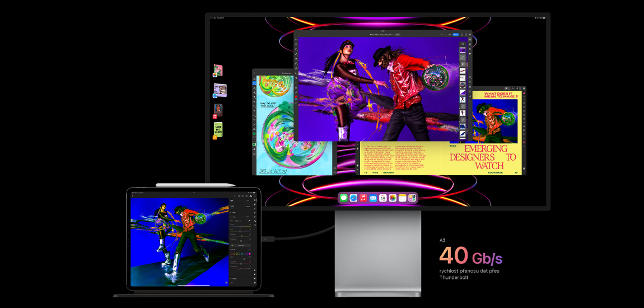Open the Music app in the dock
The image size is (644, 308).
363,198
